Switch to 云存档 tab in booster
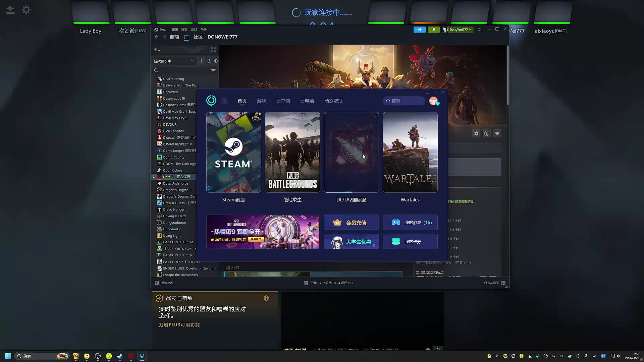644x362 pixels. click(283, 101)
